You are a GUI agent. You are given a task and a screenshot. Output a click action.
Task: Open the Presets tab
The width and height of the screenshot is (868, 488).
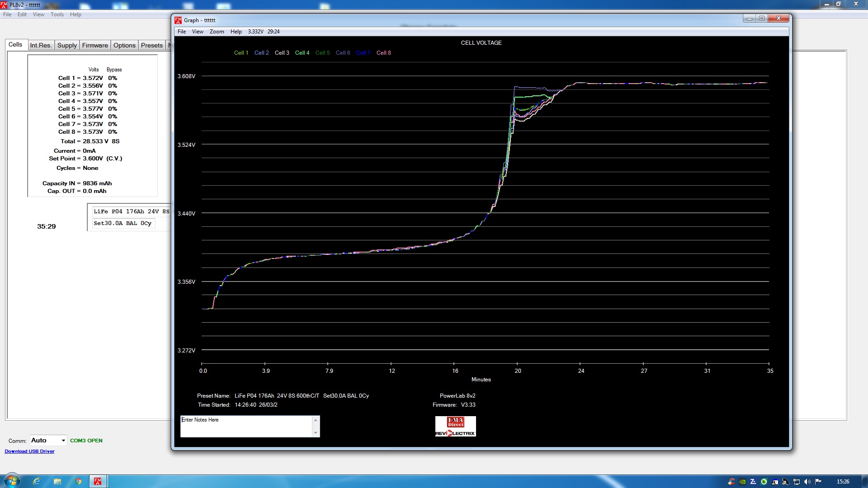pos(151,45)
